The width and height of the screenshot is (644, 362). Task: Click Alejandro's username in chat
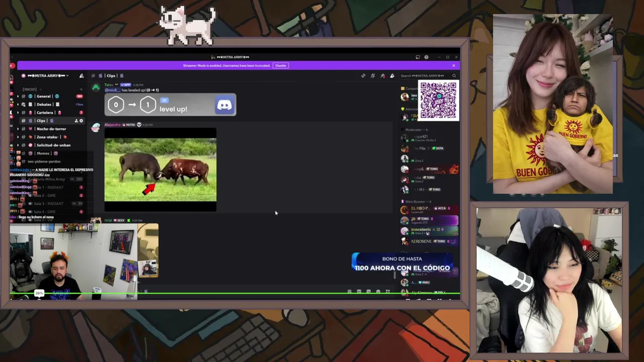click(x=112, y=125)
